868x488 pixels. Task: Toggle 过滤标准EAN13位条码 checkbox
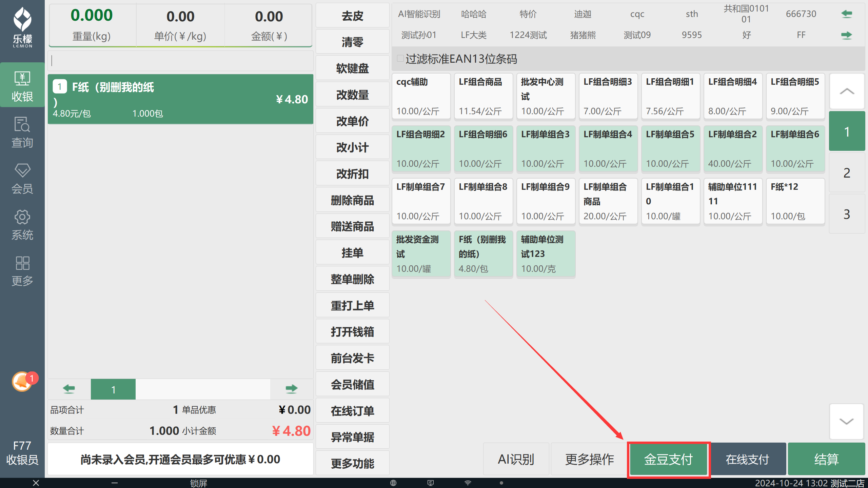[x=400, y=59]
